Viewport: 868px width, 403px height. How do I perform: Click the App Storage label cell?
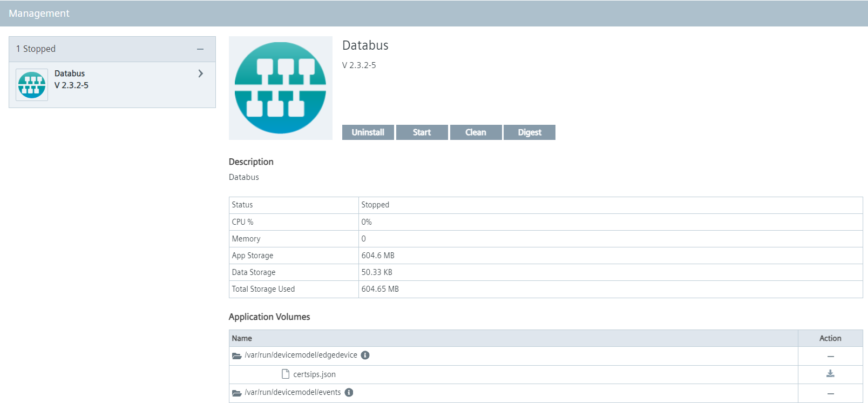294,256
